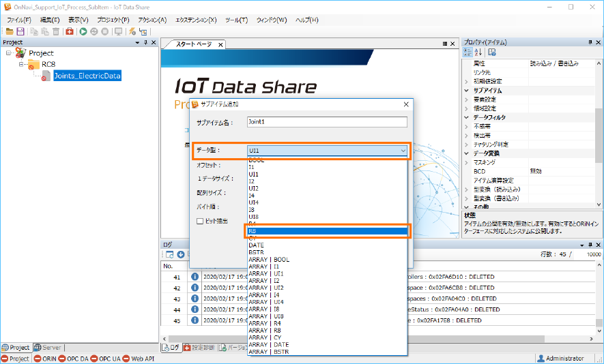Switch properties to the categorized view icon
This screenshot has height=364, width=604.
click(x=468, y=52)
